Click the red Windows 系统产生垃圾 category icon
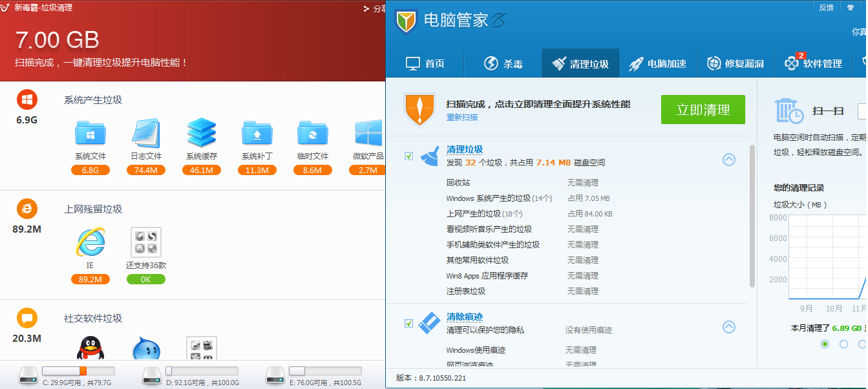Image resolution: width=868 pixels, height=389 pixels. tap(27, 100)
